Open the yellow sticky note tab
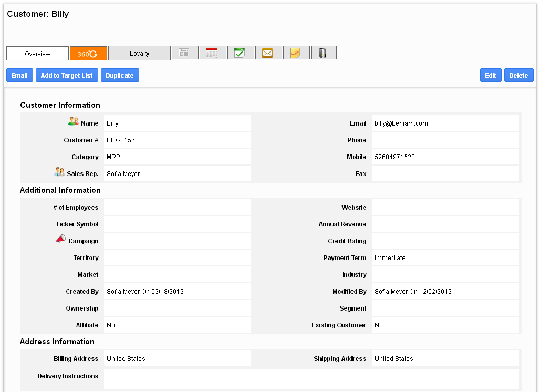 coord(295,53)
